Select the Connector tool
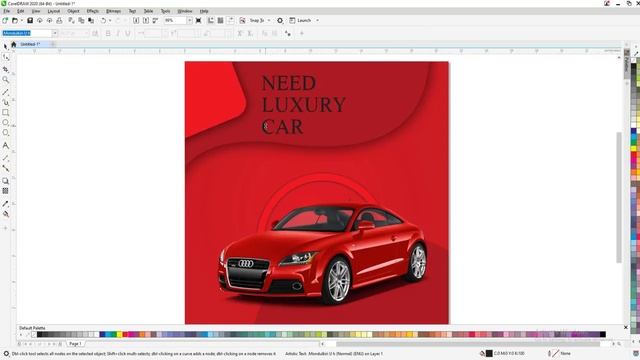Viewport: 640px width, 360px height. coord(5,168)
